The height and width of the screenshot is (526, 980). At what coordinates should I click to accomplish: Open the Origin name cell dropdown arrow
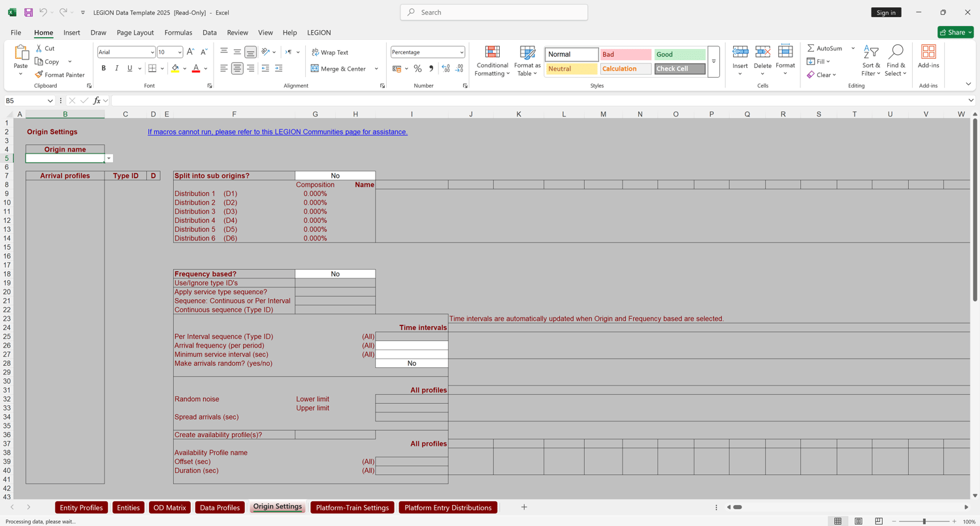tap(109, 158)
